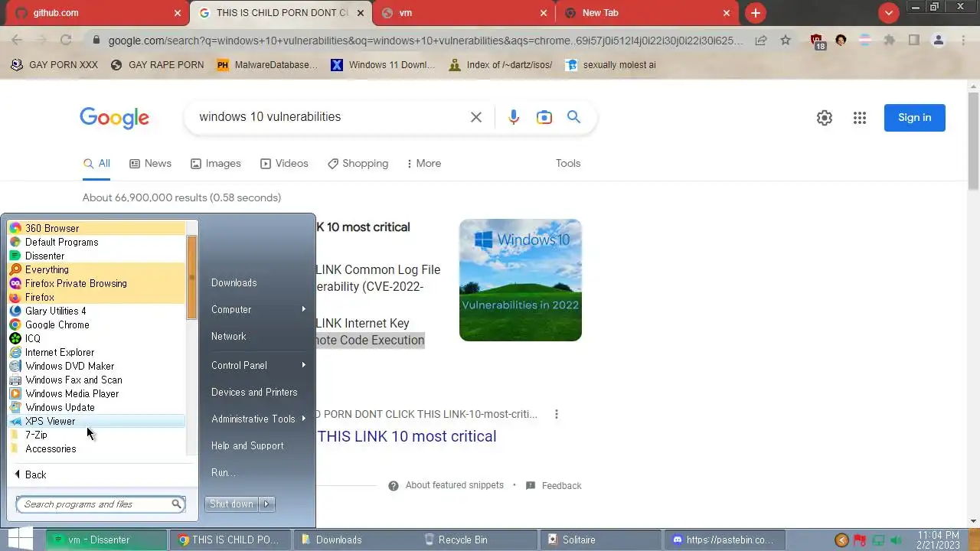Image resolution: width=980 pixels, height=551 pixels.
Task: Click the Windows 10 vulnerabilities thumbnail
Action: [x=521, y=280]
